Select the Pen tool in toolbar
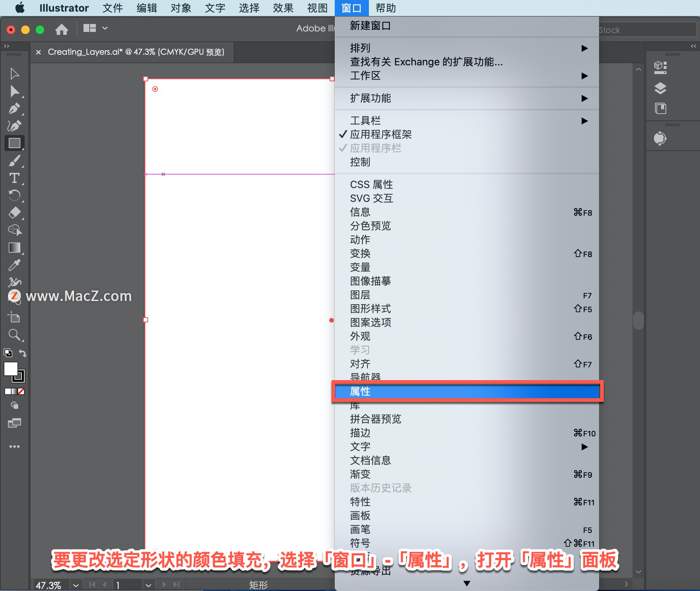 click(x=14, y=109)
